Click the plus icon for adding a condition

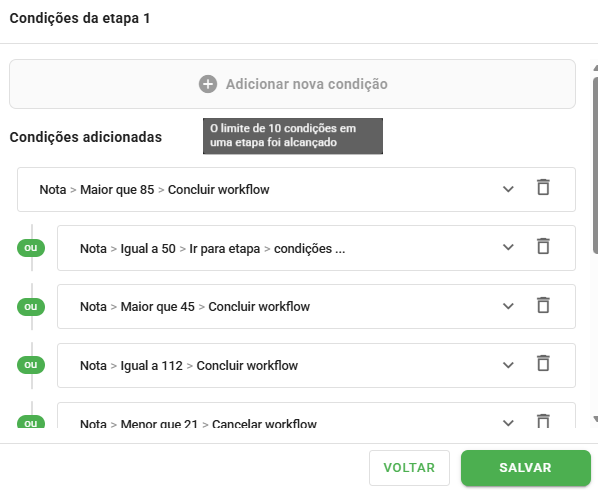(x=208, y=84)
